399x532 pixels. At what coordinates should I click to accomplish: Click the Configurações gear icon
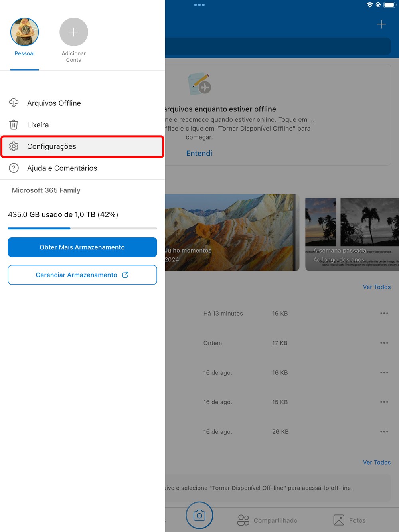(x=14, y=146)
